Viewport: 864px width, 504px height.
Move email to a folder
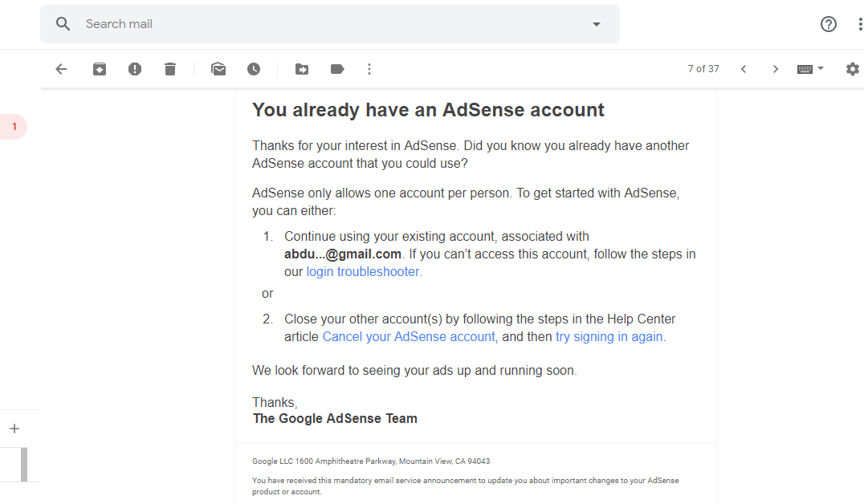[x=302, y=69]
